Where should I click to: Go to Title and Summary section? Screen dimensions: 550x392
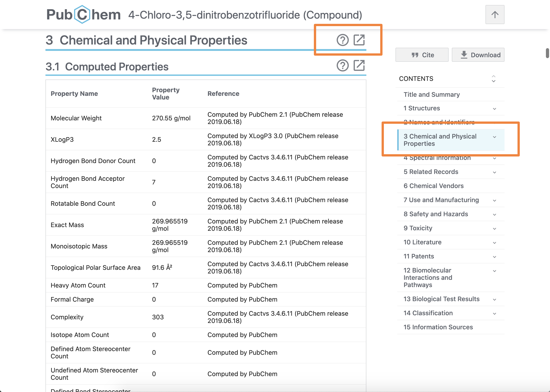pos(431,94)
